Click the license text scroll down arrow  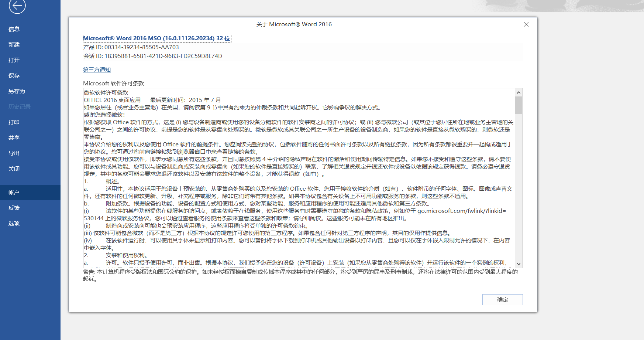(519, 264)
